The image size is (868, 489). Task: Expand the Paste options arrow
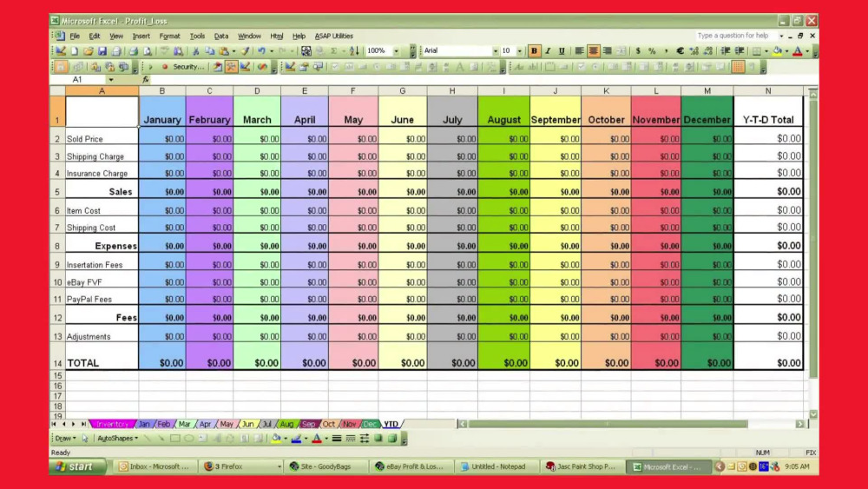[x=233, y=51]
